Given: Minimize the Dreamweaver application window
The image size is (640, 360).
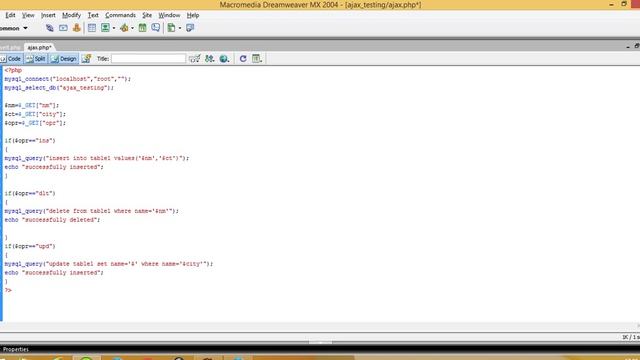Looking at the screenshot, I should click(611, 4).
